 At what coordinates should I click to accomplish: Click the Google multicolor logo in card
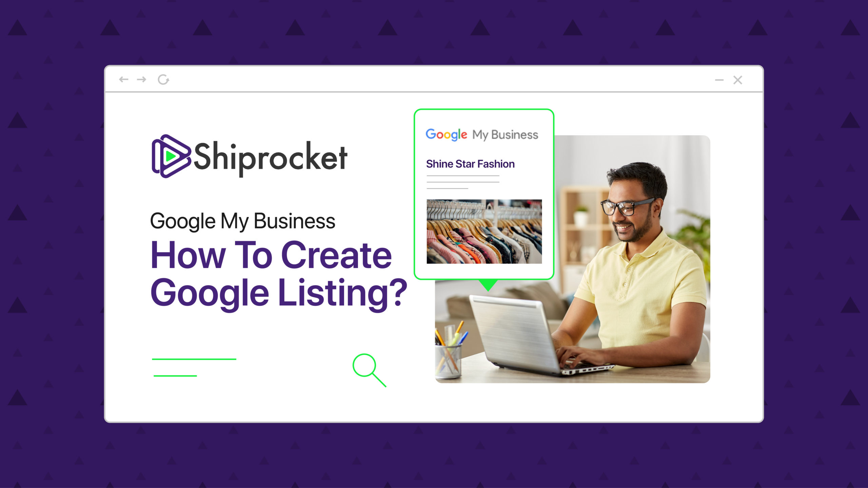448,134
